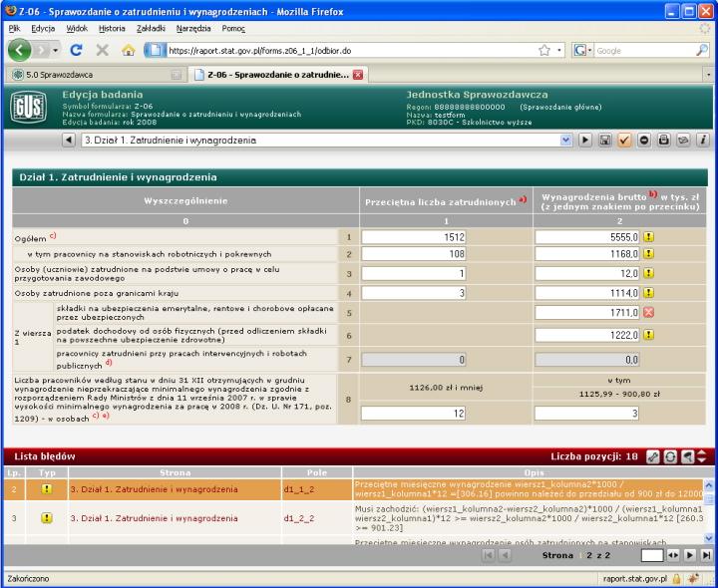Image resolution: width=718 pixels, height=588 pixels.
Task: Collapse the Lista błędów panel arrows
Action: click(702, 455)
